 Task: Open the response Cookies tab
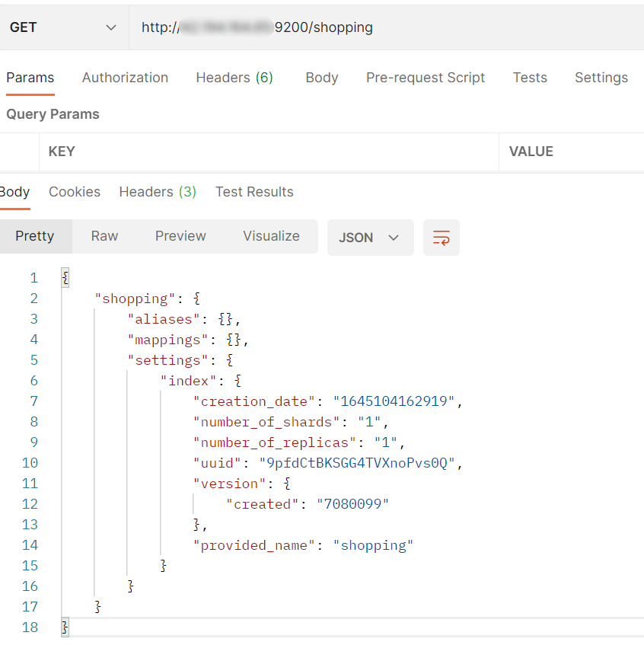75,192
